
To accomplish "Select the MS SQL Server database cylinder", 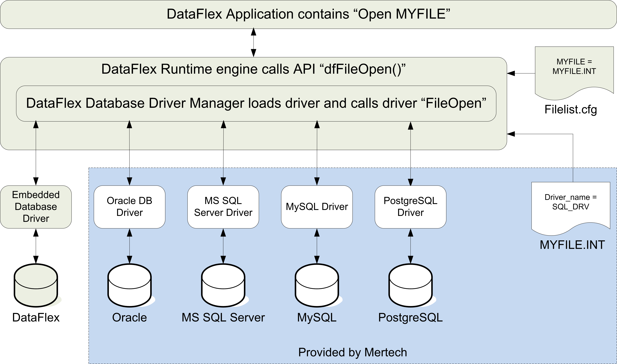I will click(x=223, y=285).
